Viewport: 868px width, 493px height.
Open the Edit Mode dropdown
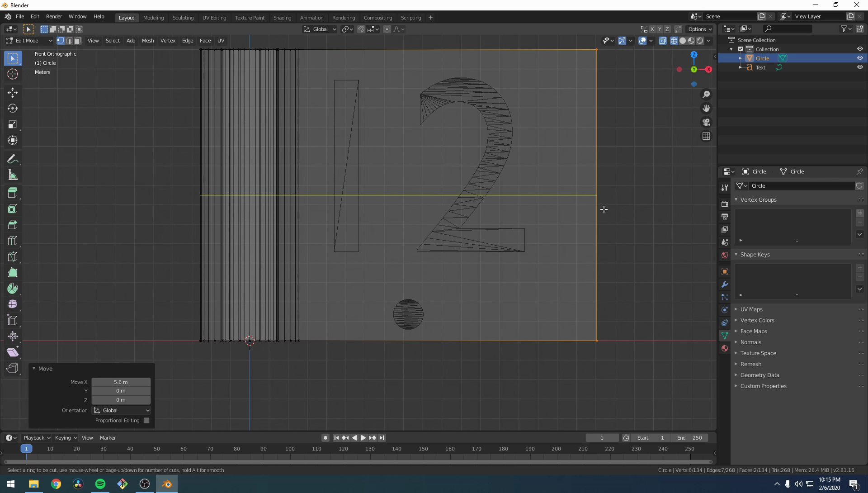tap(29, 41)
